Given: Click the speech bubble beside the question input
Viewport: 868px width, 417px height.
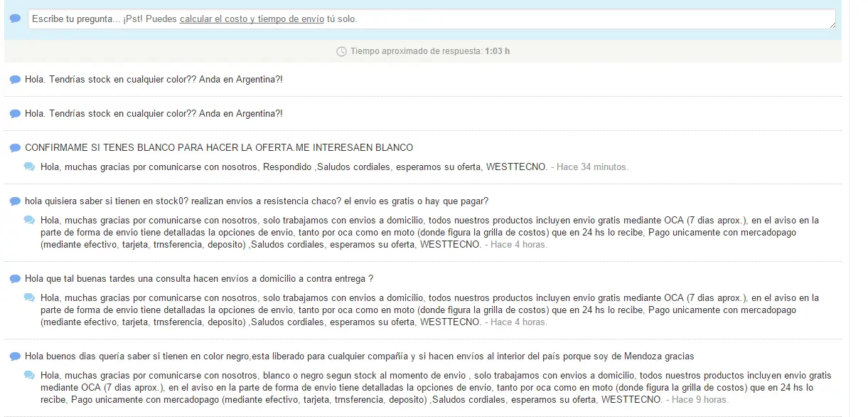Looking at the screenshot, I should coord(14,17).
